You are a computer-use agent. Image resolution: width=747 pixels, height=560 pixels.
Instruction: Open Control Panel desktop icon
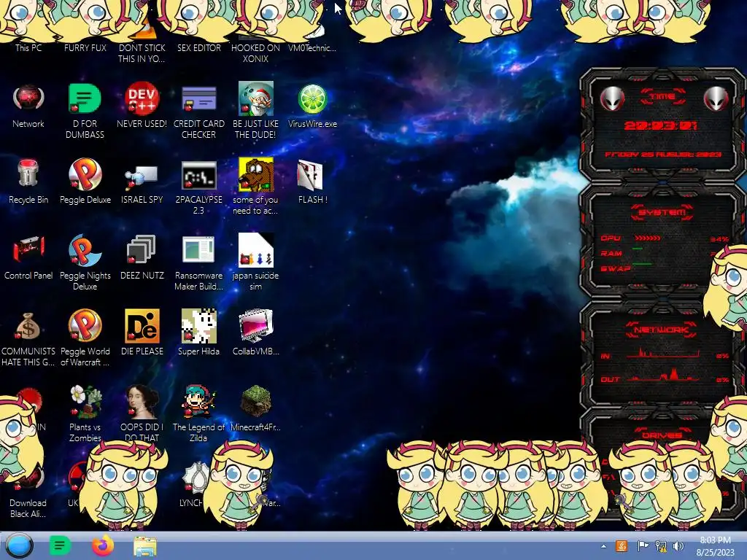point(28,249)
